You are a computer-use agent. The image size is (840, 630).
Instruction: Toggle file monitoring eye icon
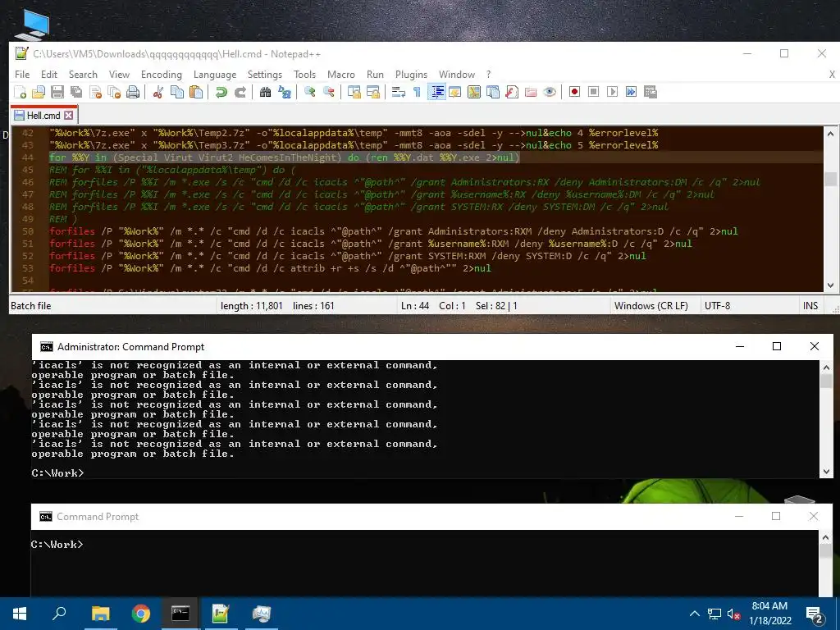pyautogui.click(x=549, y=92)
